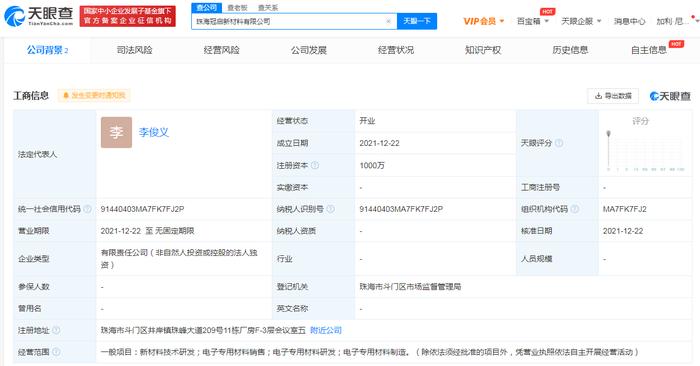Clear the search box with the x icon
This screenshot has width=700, height=366.
tap(388, 21)
